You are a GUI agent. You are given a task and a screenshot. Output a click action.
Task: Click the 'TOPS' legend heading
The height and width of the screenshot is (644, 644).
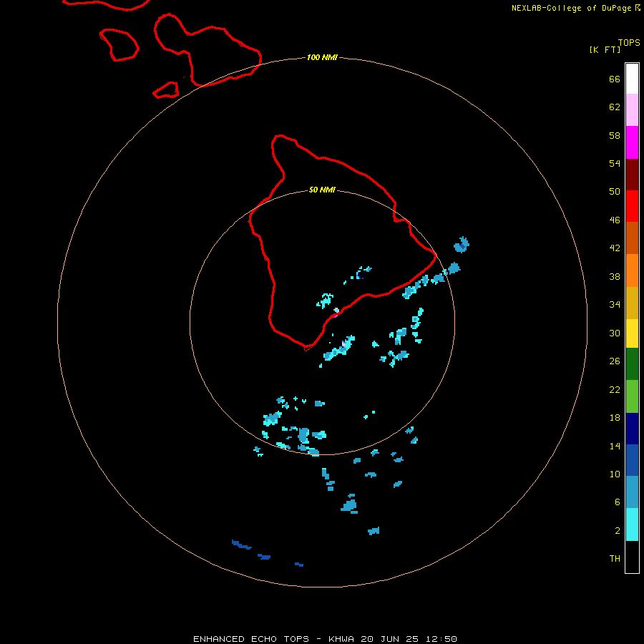(x=629, y=43)
